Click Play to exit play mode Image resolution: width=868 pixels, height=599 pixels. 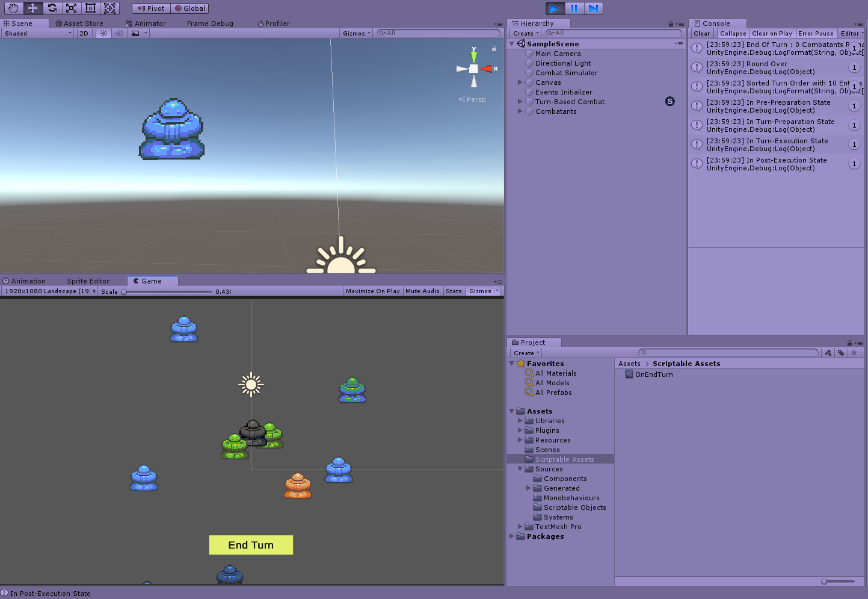click(x=553, y=8)
